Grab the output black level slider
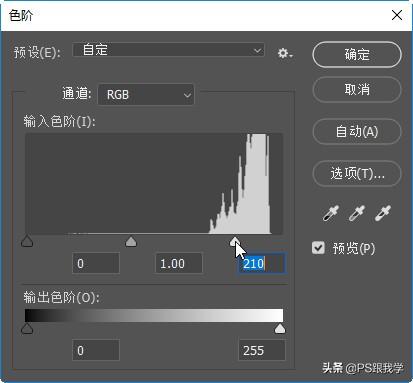The height and width of the screenshot is (383, 413). click(x=27, y=328)
